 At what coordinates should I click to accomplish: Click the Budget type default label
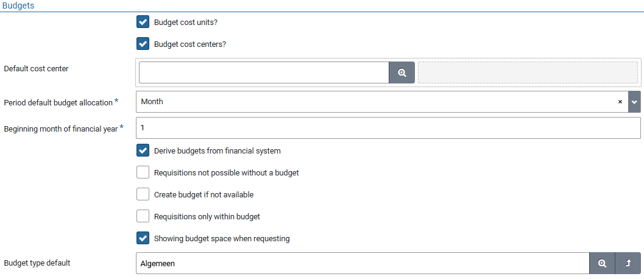click(x=37, y=263)
